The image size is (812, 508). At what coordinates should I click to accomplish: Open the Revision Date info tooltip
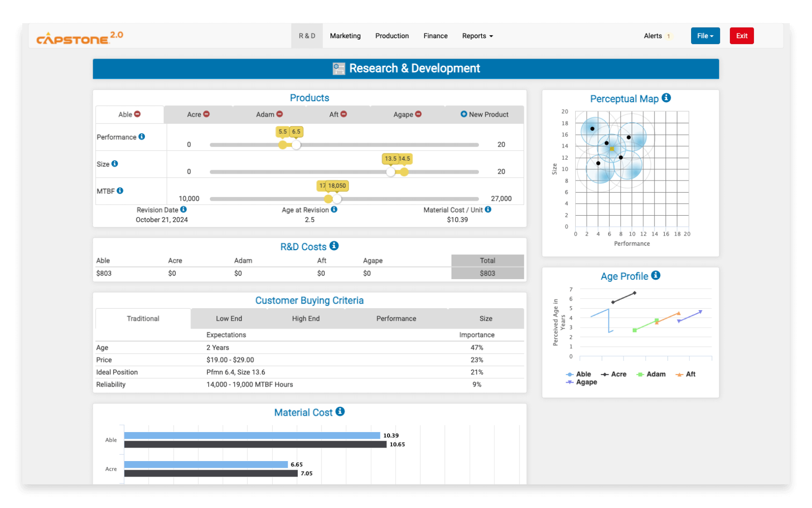pos(184,210)
